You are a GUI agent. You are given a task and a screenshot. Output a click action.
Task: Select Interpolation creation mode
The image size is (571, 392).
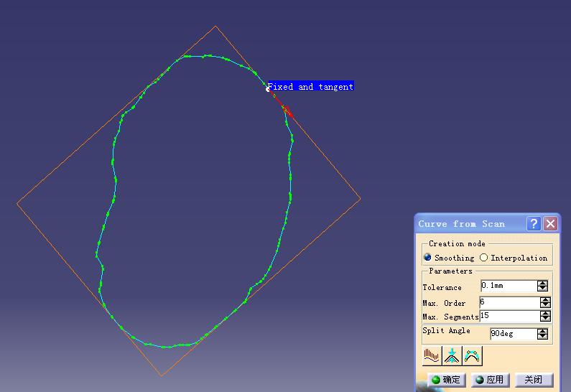(x=483, y=257)
